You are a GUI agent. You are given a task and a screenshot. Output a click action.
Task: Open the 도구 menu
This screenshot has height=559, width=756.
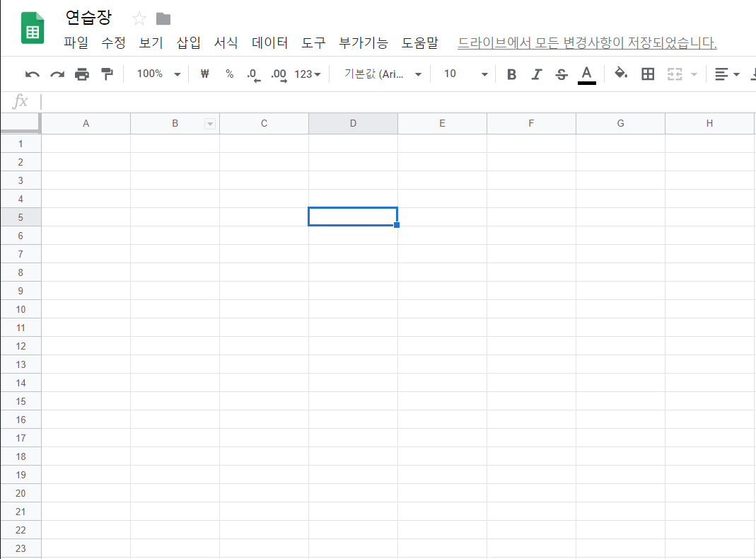[x=313, y=43]
